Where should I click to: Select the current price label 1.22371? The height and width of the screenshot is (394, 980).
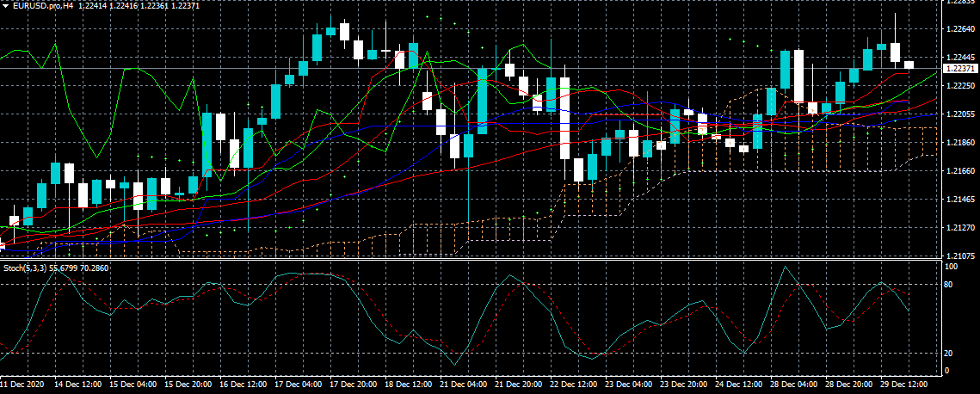959,68
